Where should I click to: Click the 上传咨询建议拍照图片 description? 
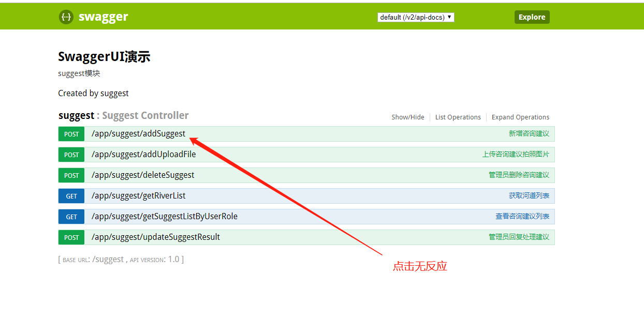pyautogui.click(x=516, y=154)
